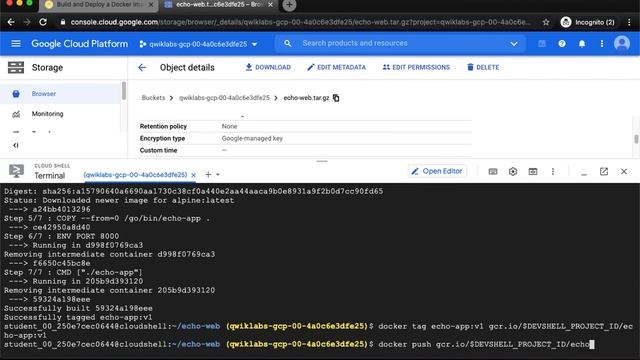This screenshot has width=640, height=360.
Task: Reload the current browser page
Action: (43, 22)
